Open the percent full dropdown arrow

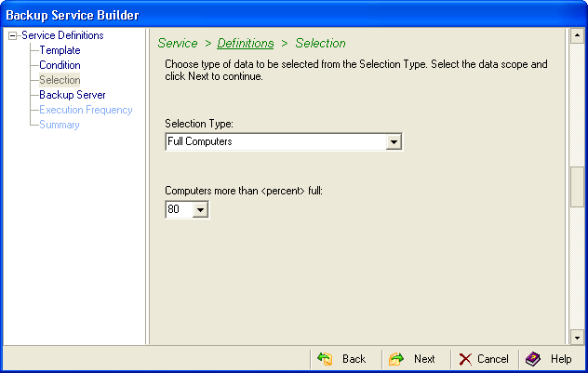click(x=200, y=209)
